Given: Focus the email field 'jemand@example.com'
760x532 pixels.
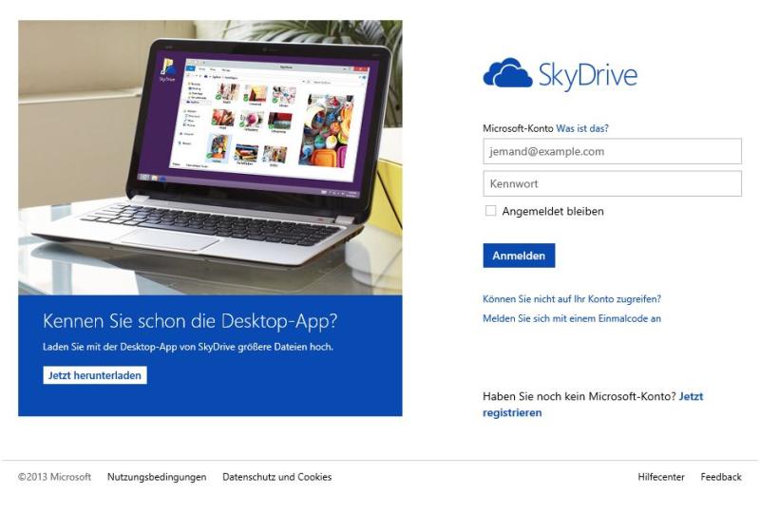Looking at the screenshot, I should (612, 151).
